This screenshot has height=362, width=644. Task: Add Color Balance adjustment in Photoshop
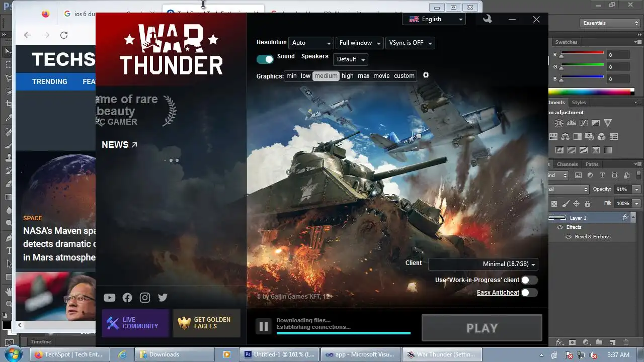566,136
